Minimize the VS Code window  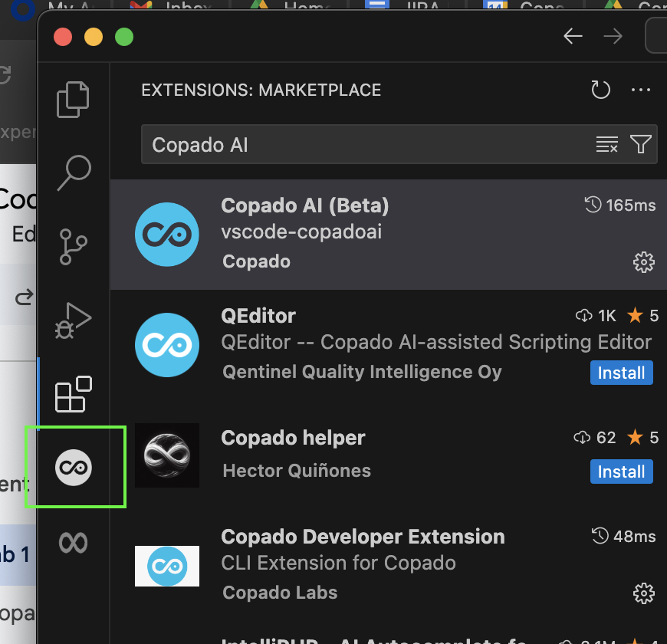[x=94, y=37]
